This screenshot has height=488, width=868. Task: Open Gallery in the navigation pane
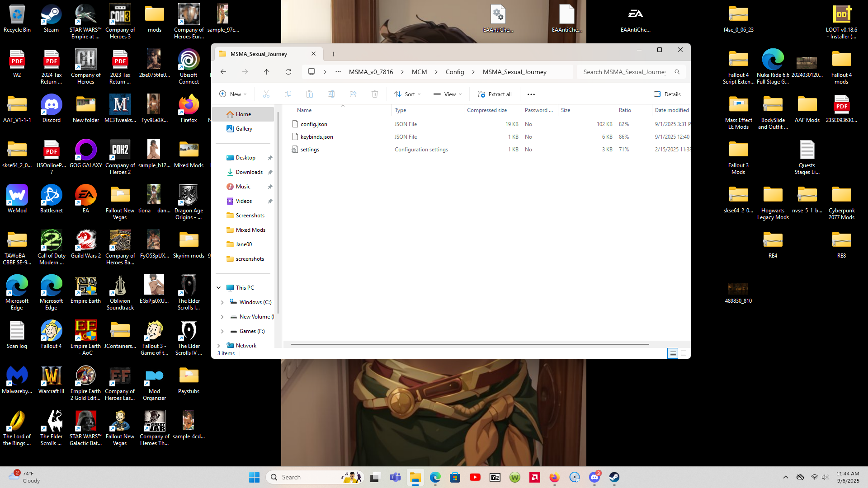pyautogui.click(x=243, y=129)
